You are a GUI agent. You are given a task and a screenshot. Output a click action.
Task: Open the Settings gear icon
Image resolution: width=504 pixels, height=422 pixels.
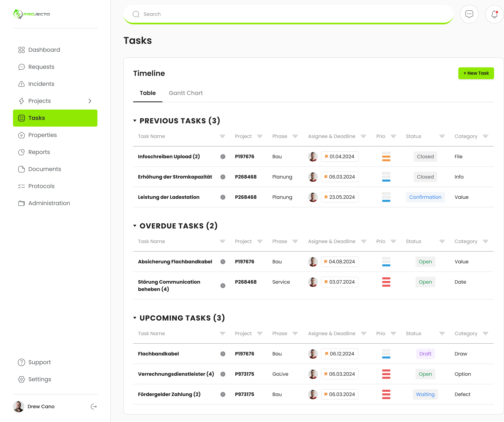pyautogui.click(x=22, y=379)
